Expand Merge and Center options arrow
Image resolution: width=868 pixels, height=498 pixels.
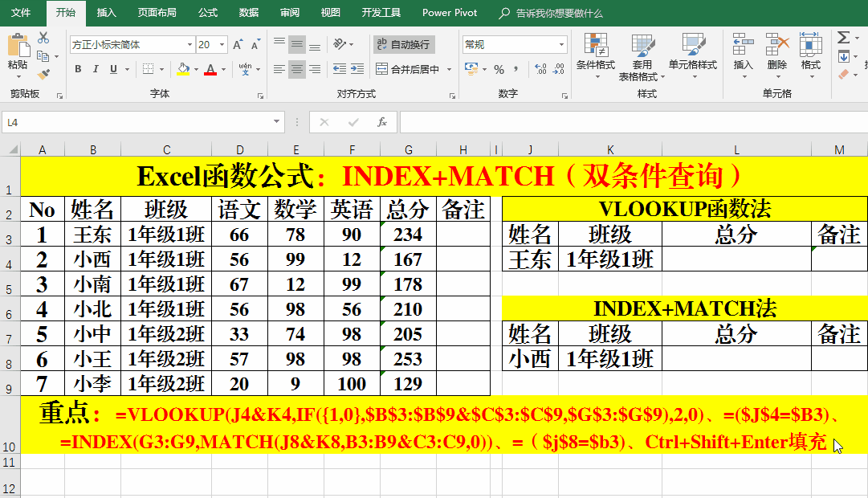point(449,69)
